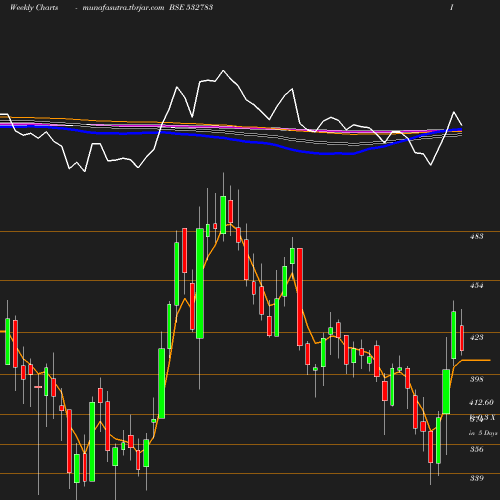Screen dimensions: 500x500
Task: Click the "BSE 532783" ticker label
Action: point(191,7)
